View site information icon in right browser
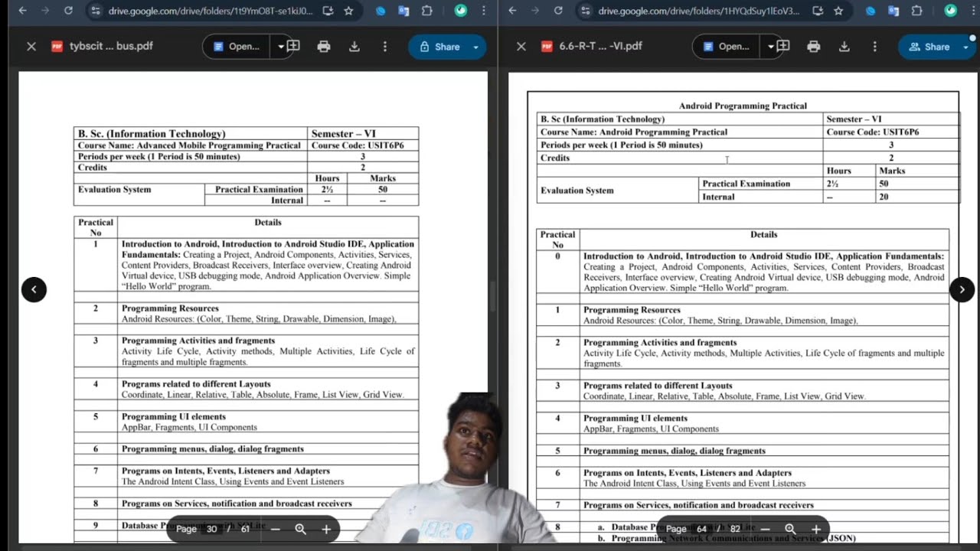980x551 pixels. (585, 11)
